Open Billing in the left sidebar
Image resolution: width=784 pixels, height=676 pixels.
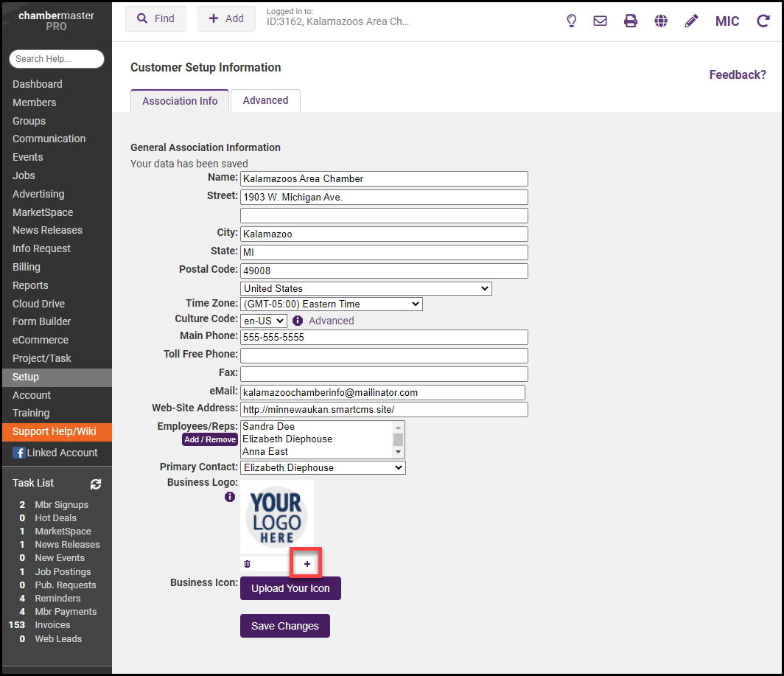pyautogui.click(x=27, y=267)
